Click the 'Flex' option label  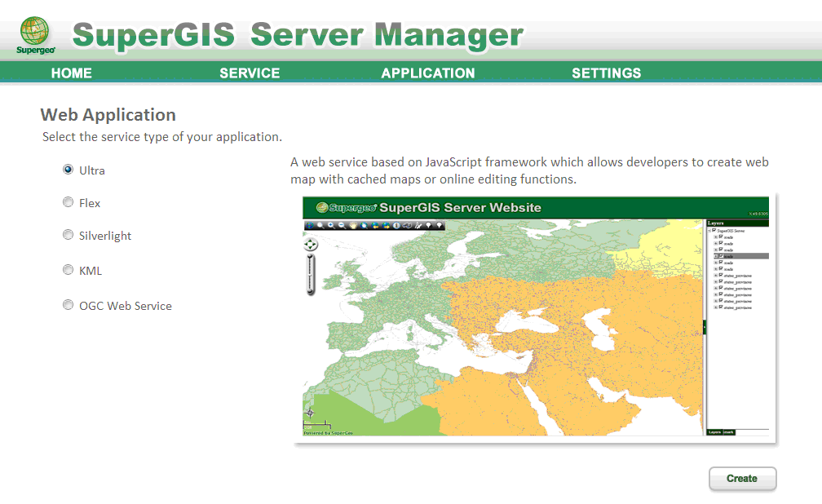(90, 203)
